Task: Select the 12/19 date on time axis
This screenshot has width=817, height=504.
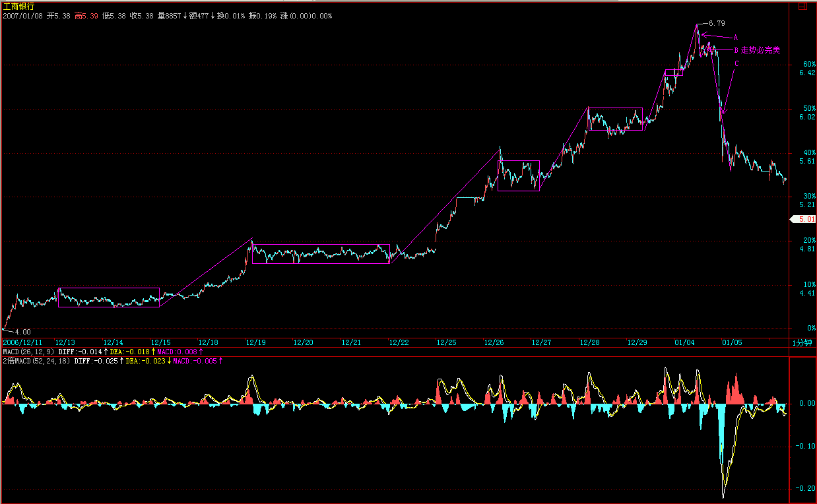Action: pyautogui.click(x=256, y=342)
